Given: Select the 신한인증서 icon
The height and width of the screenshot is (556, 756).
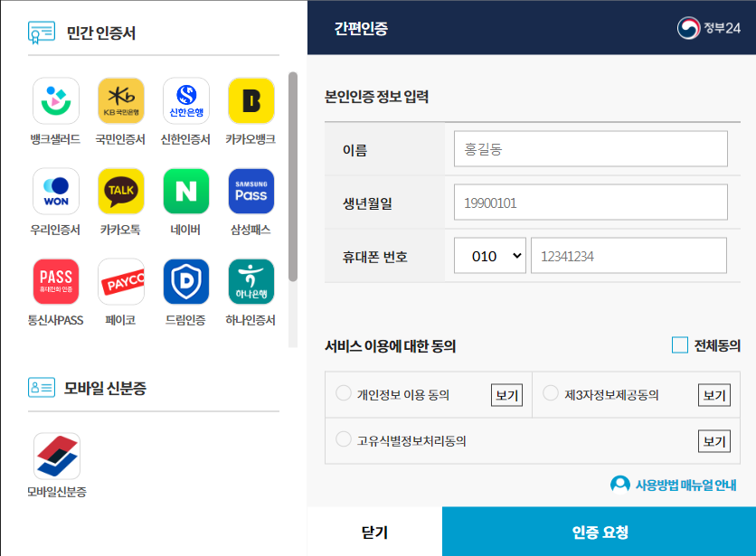Looking at the screenshot, I should [186, 100].
